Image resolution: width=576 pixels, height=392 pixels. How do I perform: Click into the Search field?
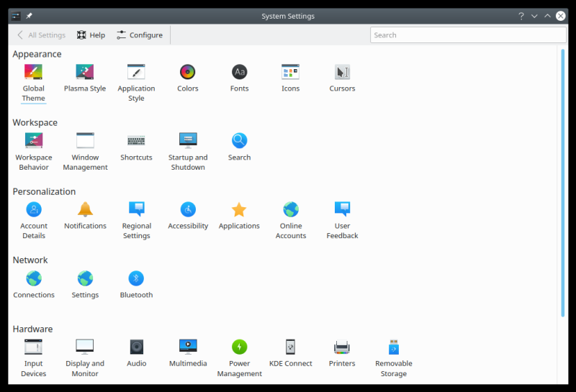tap(468, 35)
